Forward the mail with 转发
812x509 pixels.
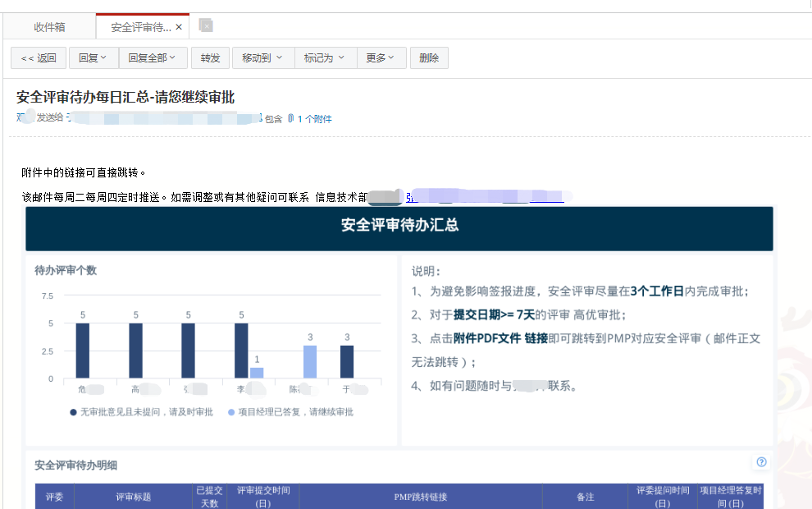210,58
